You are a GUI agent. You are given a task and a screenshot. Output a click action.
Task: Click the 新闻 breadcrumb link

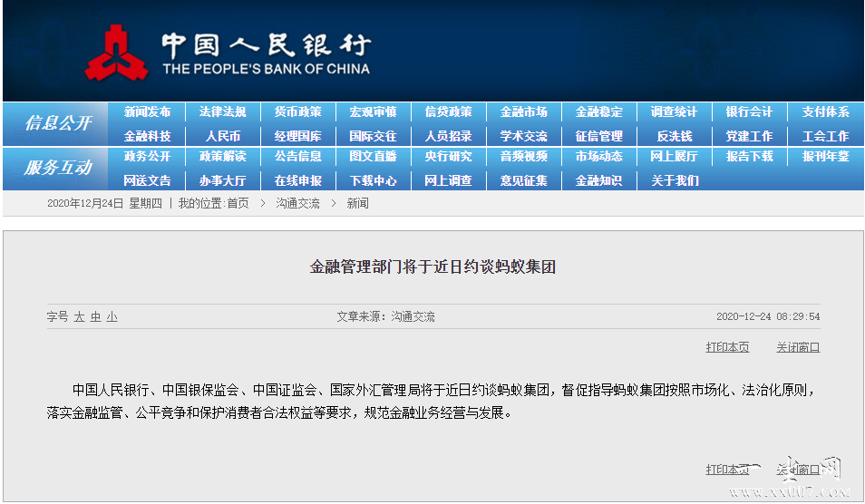(x=357, y=203)
